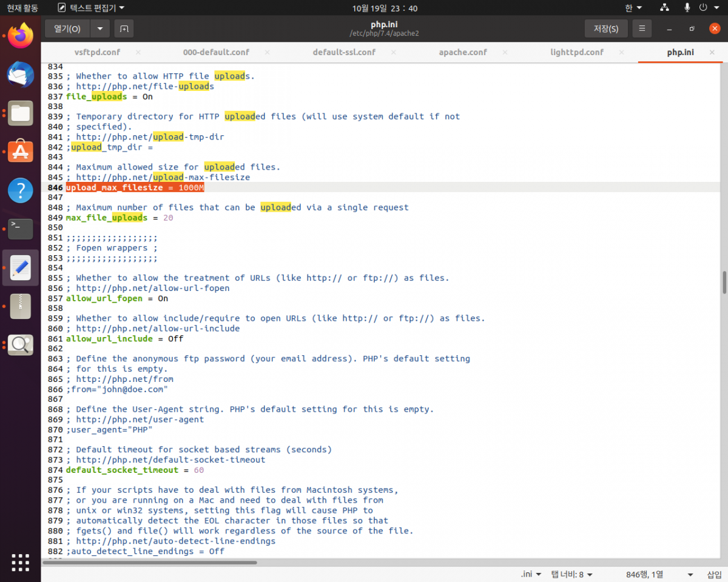Click the http://php.net/upload-tmp-dir comment
The image size is (728, 582).
coord(145,137)
